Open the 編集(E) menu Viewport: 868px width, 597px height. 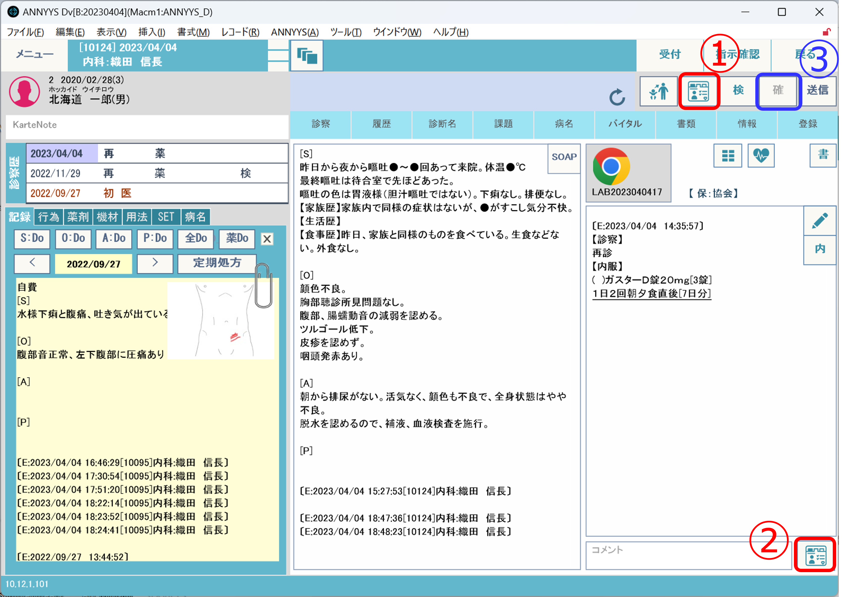70,32
